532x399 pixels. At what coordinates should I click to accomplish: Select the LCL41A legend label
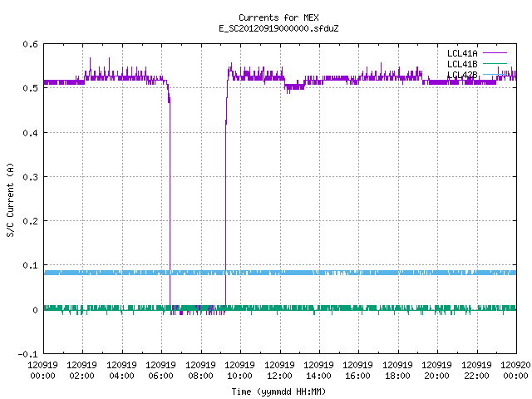coord(462,53)
